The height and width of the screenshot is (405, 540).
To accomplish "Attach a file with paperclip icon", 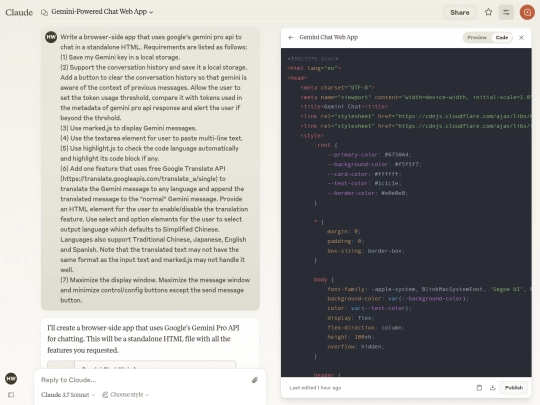I will pyautogui.click(x=255, y=380).
